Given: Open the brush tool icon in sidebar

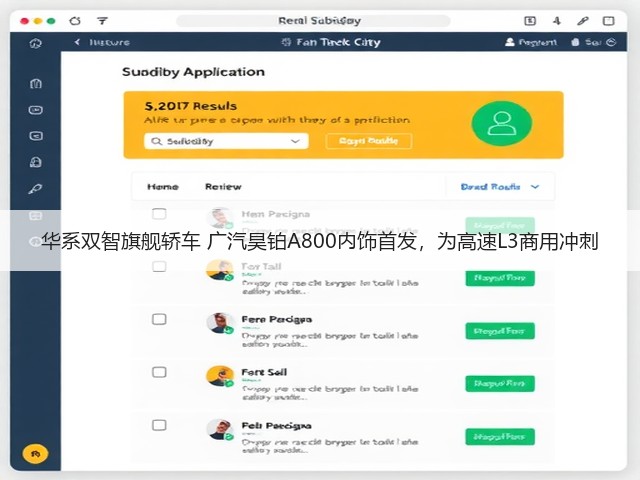Looking at the screenshot, I should point(36,189).
